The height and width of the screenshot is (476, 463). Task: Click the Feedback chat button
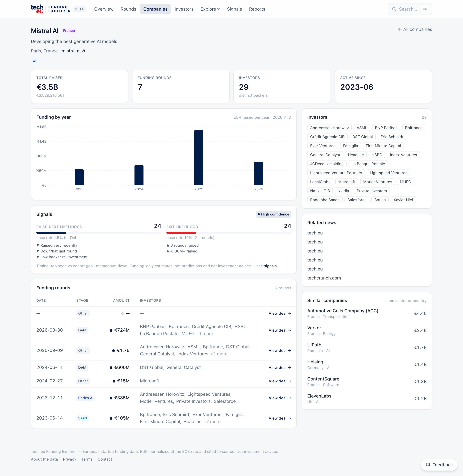(x=439, y=465)
